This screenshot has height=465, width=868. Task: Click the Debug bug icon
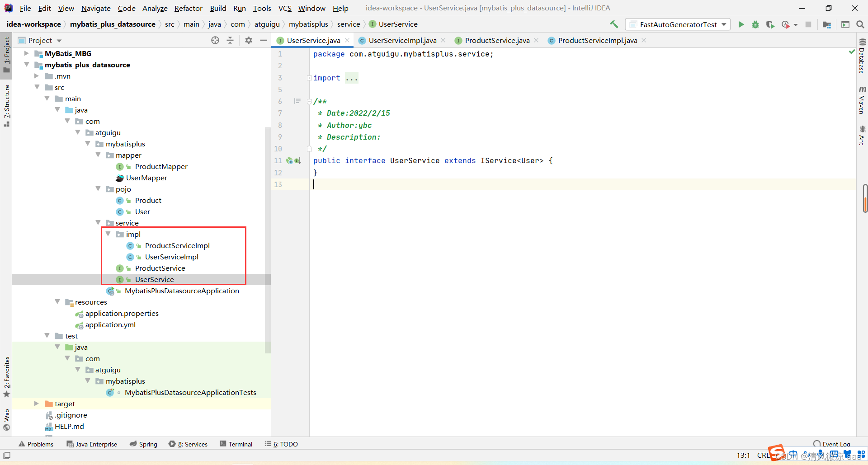coord(755,24)
